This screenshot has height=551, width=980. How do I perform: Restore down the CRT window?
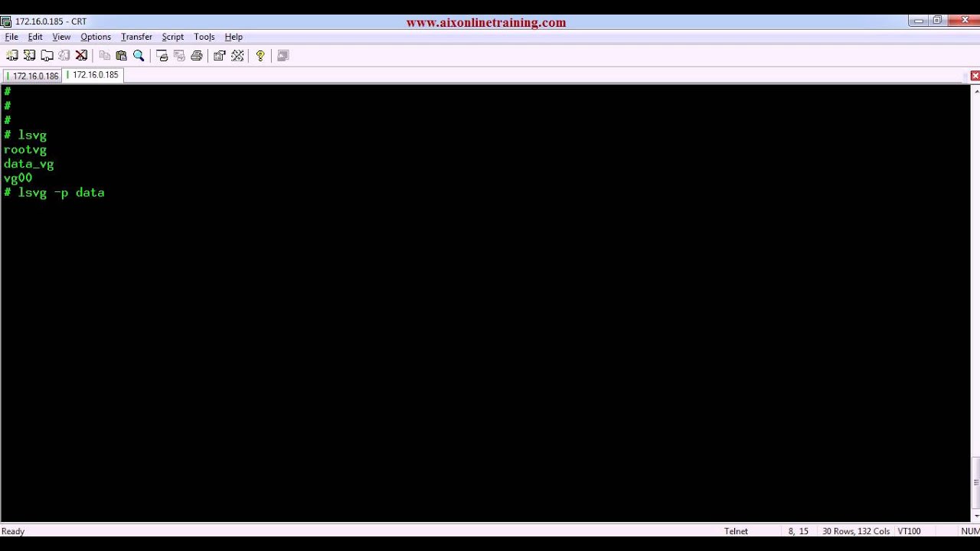[937, 21]
